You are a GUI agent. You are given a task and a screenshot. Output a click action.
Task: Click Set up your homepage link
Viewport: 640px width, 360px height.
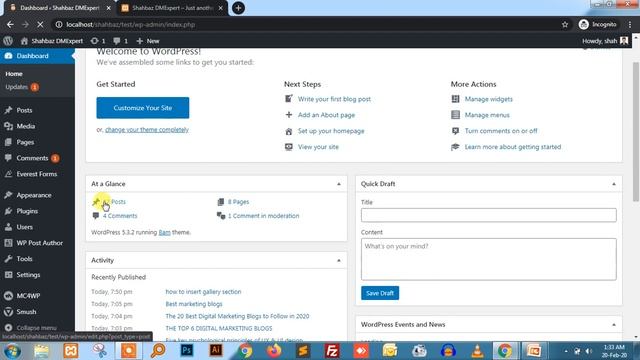point(331,131)
